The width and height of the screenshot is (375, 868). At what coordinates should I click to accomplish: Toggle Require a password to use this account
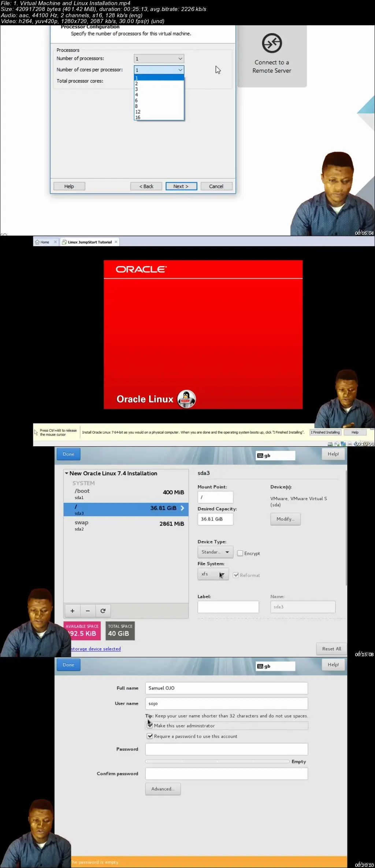[150, 736]
